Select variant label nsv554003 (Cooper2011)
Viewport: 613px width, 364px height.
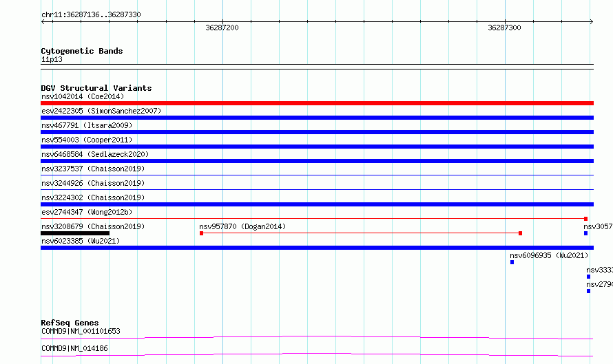pos(87,140)
